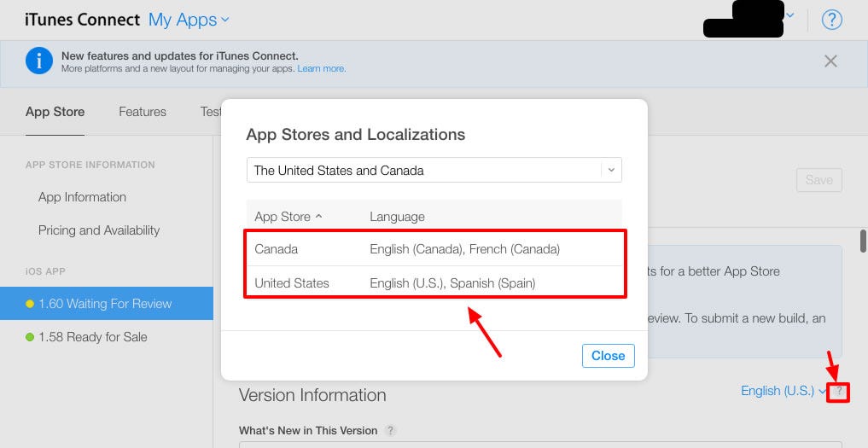The width and height of the screenshot is (868, 448).
Task: Click English (U.S.), Spanish (Spain) cell
Action: click(452, 283)
